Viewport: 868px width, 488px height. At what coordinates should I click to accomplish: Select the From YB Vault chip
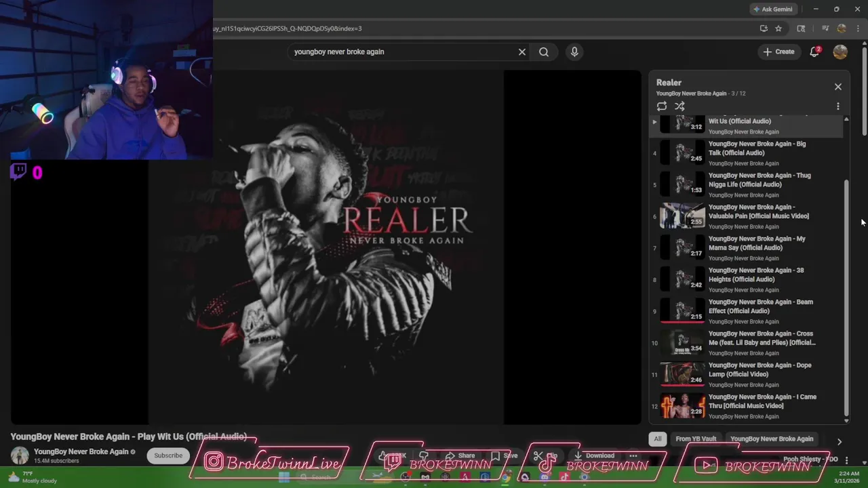point(696,439)
